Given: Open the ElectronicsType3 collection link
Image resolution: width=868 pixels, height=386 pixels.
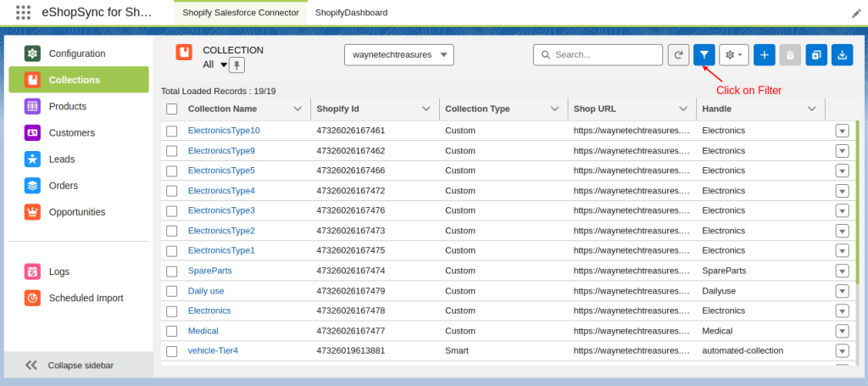Looking at the screenshot, I should coord(221,210).
